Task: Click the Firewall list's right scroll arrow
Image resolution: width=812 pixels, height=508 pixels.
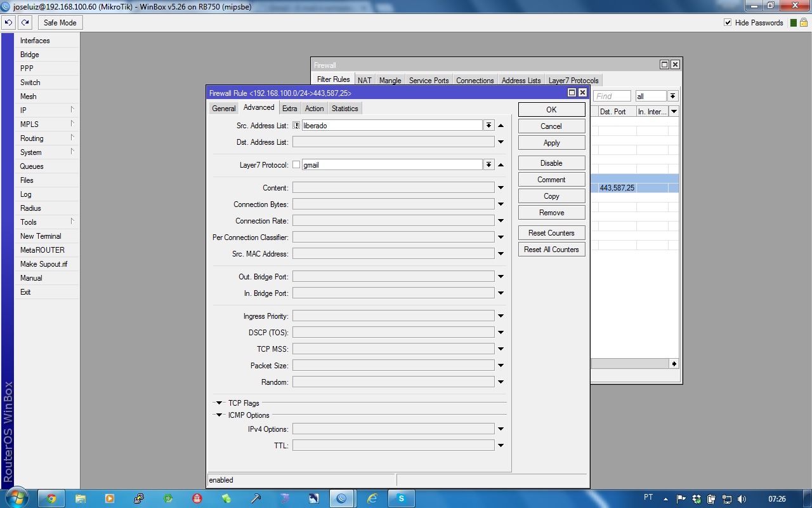Action: (674, 364)
